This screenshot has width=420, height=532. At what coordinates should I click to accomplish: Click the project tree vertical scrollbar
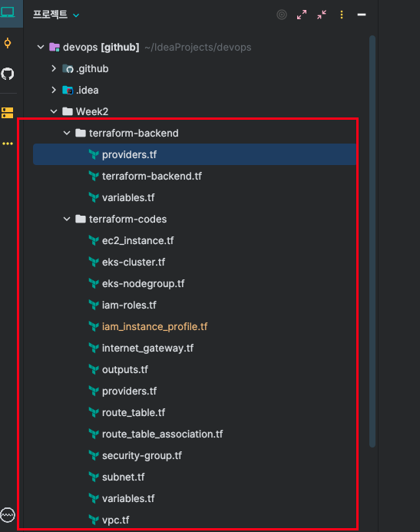(x=372, y=241)
